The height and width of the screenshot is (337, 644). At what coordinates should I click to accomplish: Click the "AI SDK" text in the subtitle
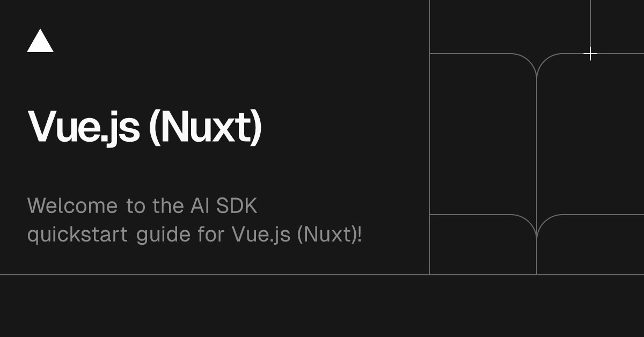pos(224,206)
